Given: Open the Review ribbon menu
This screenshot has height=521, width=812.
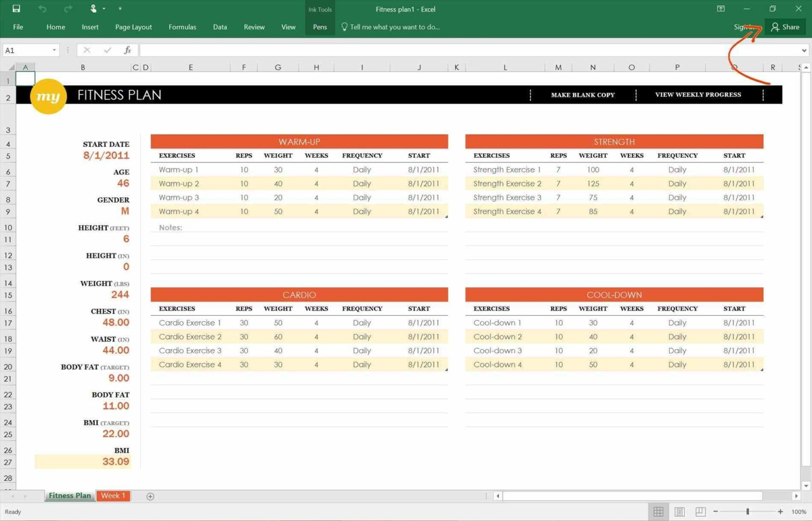Looking at the screenshot, I should tap(253, 27).
